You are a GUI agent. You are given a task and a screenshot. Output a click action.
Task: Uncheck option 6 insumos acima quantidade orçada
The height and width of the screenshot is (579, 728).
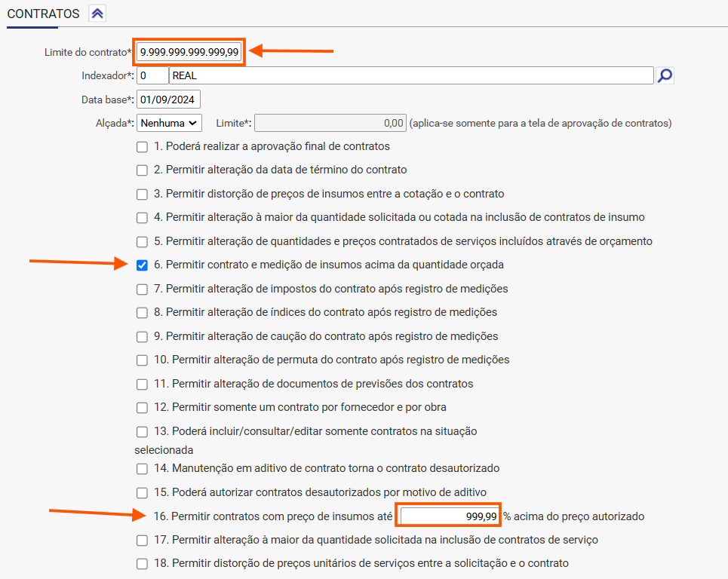(142, 265)
